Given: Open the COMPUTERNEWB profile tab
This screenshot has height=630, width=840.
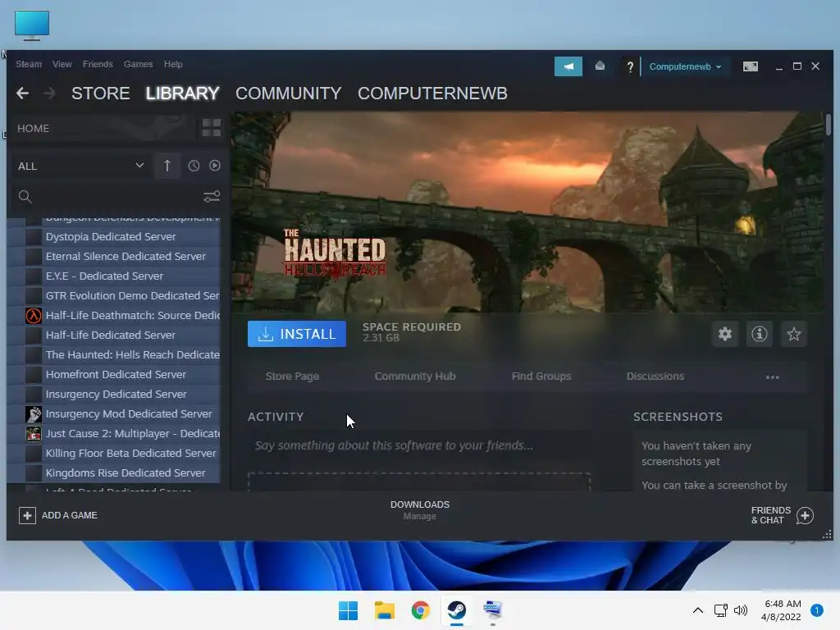Looking at the screenshot, I should pos(432,94).
